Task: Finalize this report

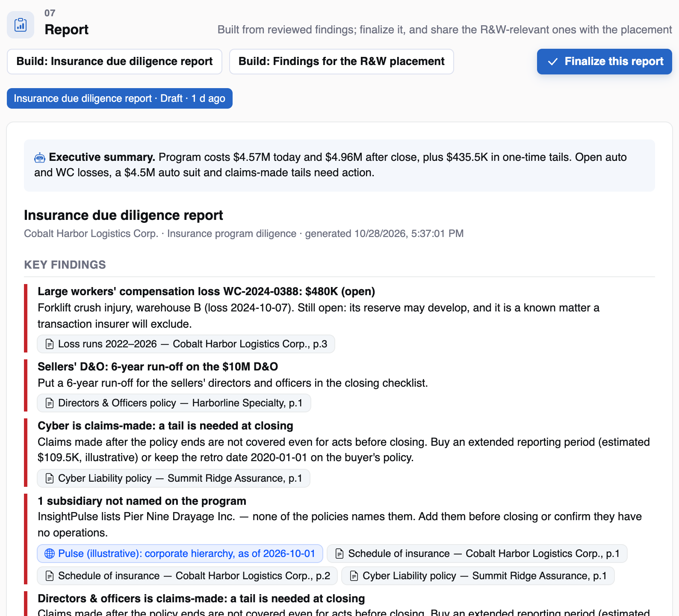Action: point(604,62)
